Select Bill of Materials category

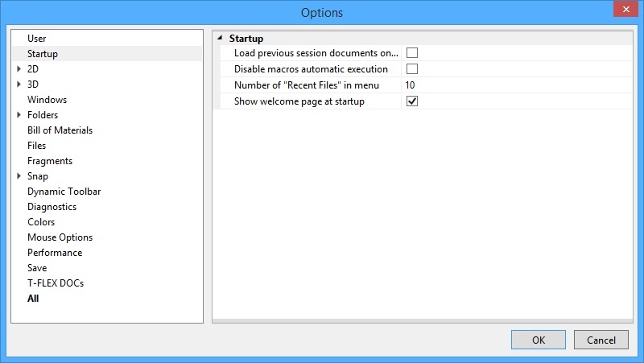[x=60, y=130]
